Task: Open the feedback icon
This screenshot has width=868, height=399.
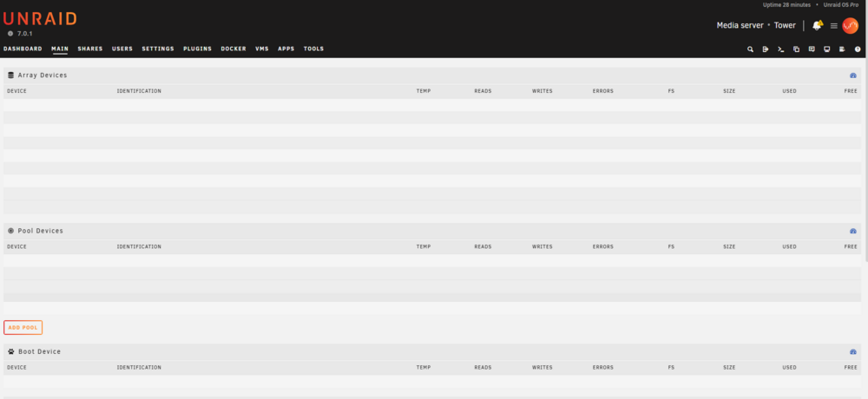Action: tap(812, 49)
